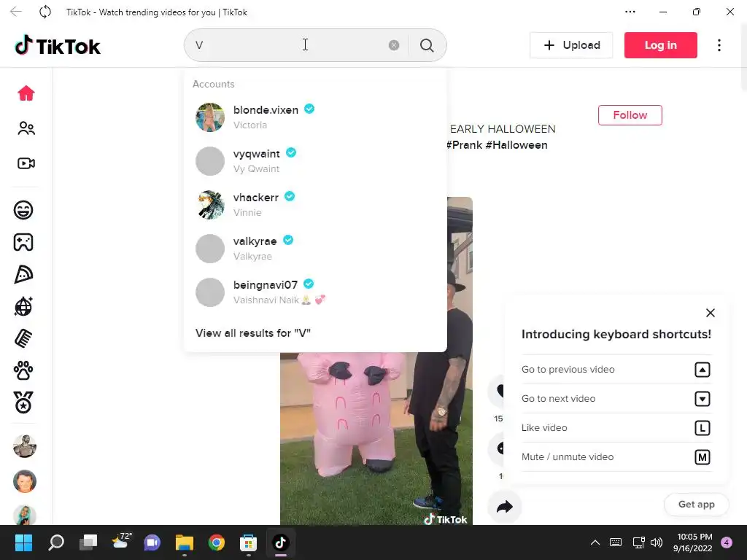The height and width of the screenshot is (560, 747).
Task: Click the Get app button
Action: 696,505
